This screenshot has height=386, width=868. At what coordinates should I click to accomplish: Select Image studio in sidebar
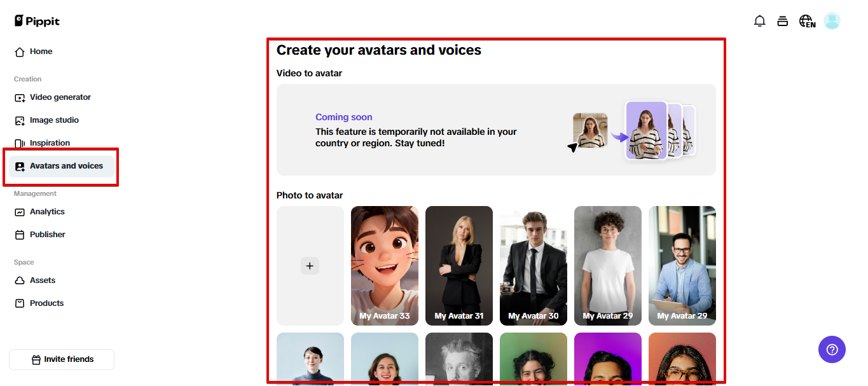point(54,120)
